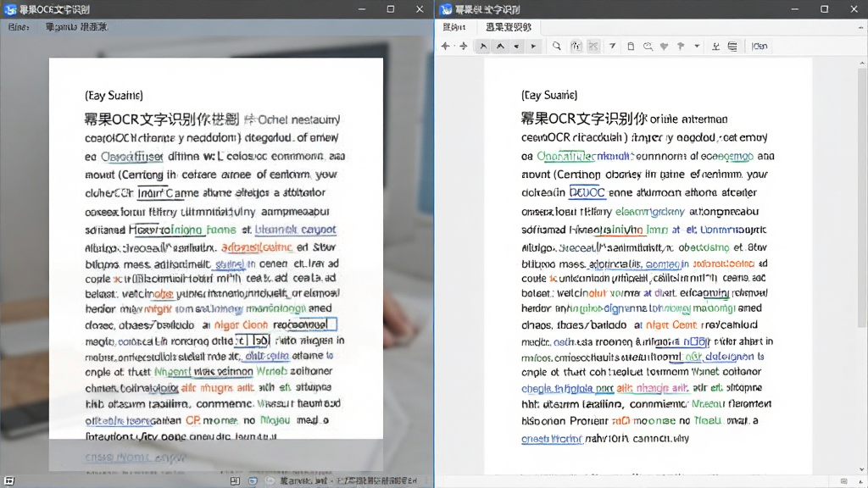The height and width of the screenshot is (488, 868).
Task: Click the 'Oasadfiuser' green link in left document
Action: (131, 157)
